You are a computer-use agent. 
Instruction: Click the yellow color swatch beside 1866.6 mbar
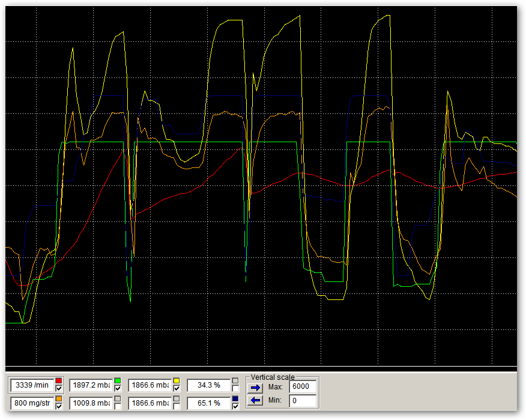(177, 381)
